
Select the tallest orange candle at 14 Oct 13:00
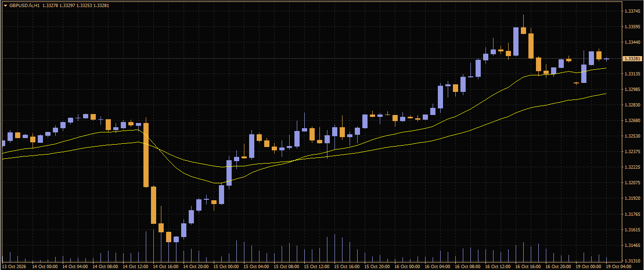coord(146,155)
